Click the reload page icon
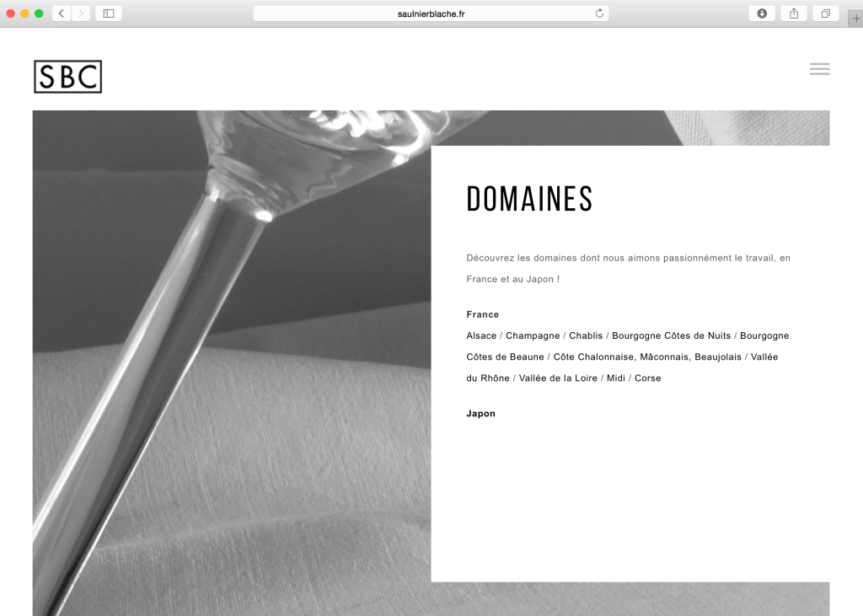Screen dimensions: 863x616 tap(598, 13)
